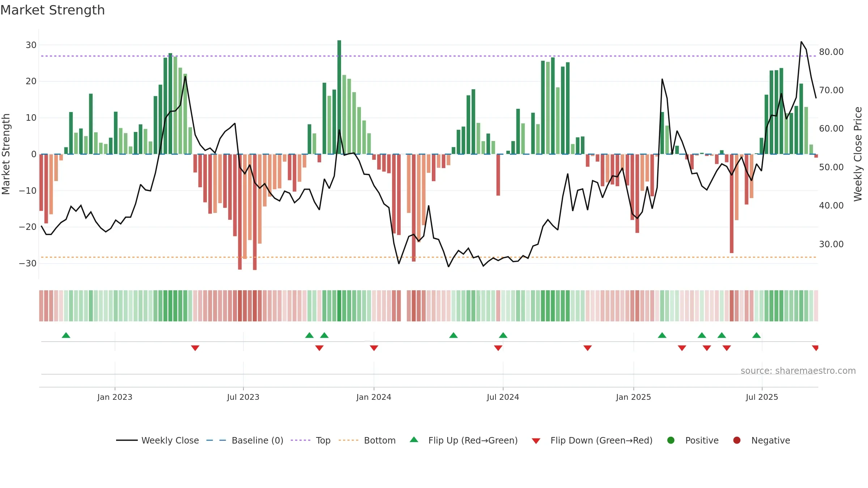Viewport: 868px width, 488px height.
Task: Click the earliest Flip Up triangle before Jan 2023
Action: coord(66,335)
